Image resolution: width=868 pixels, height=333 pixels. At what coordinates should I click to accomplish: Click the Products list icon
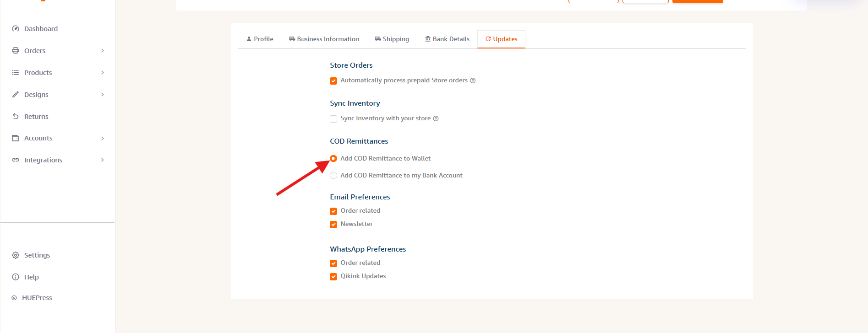(16, 73)
